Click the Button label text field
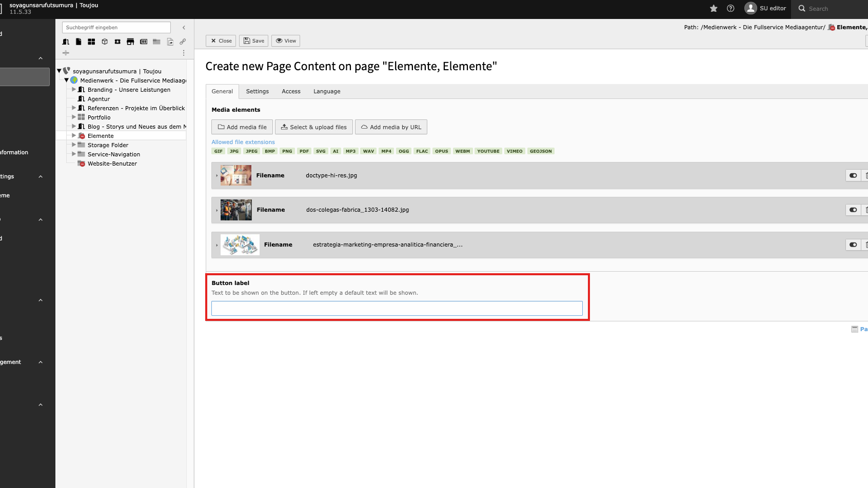Image resolution: width=868 pixels, height=488 pixels. [x=397, y=308]
